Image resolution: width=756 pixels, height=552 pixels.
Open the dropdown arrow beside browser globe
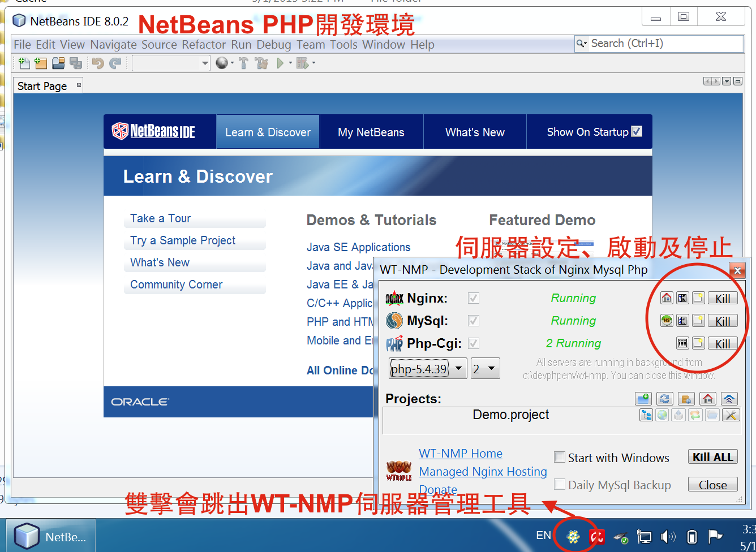click(x=232, y=63)
